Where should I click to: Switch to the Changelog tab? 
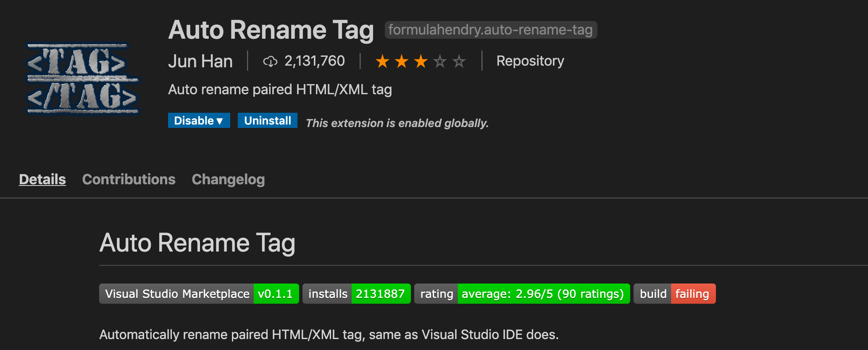pos(228,180)
